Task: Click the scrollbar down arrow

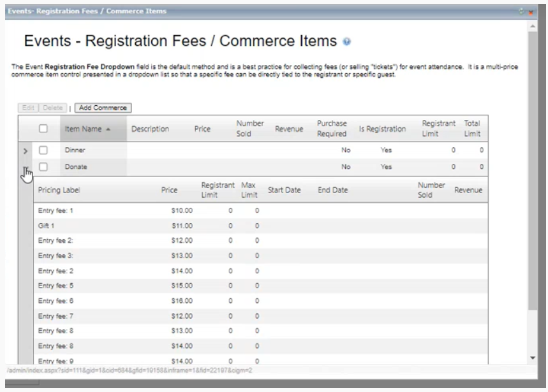Action: point(533,358)
